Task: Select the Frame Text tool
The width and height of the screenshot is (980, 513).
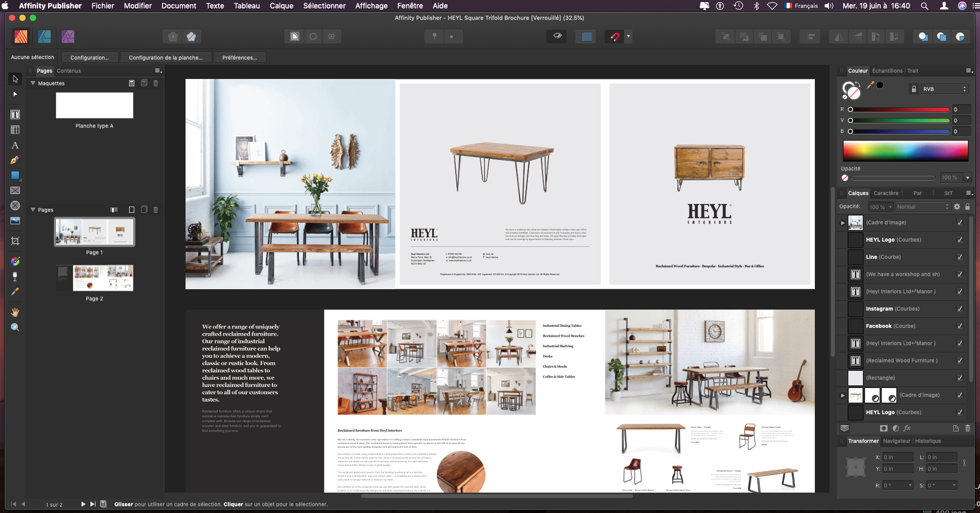Action: tap(15, 115)
